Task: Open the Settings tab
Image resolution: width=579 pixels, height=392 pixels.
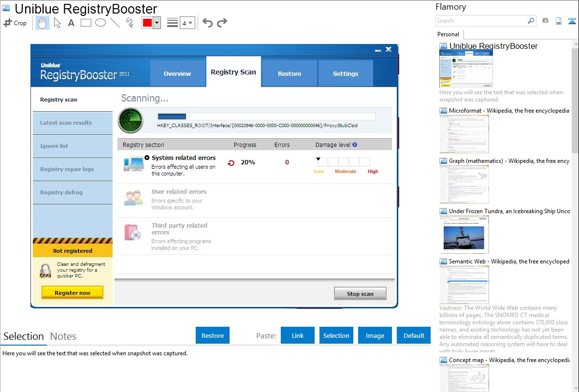Action: pyautogui.click(x=346, y=73)
